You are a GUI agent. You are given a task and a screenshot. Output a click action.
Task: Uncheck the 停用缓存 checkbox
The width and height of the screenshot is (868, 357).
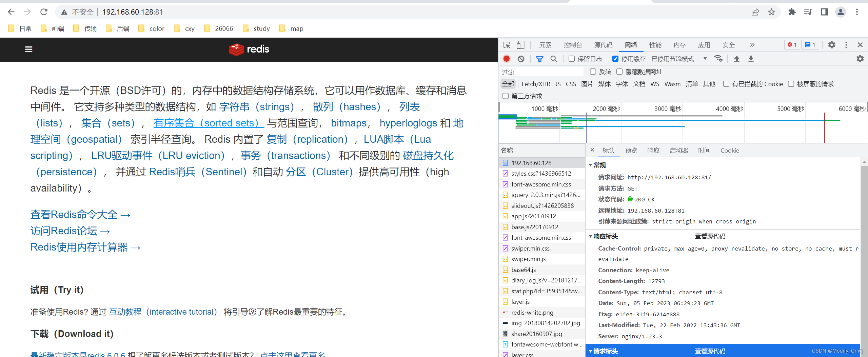pos(615,59)
